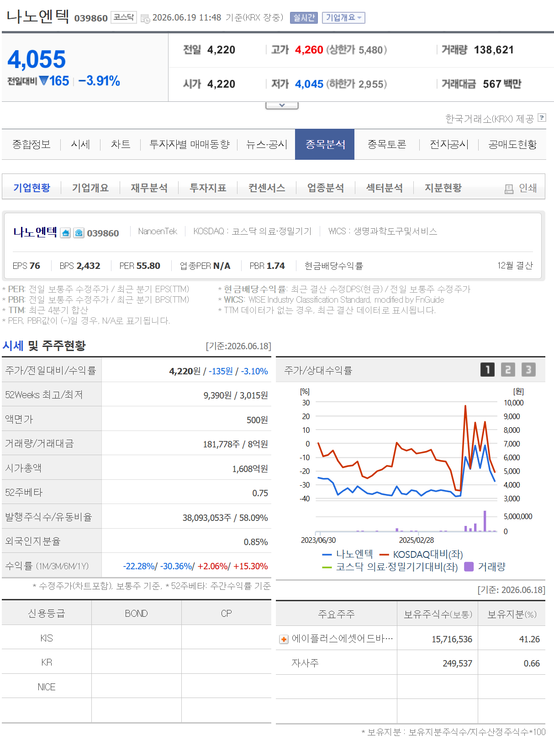Click the 52주베타 value 0.75
The width and height of the screenshot is (554, 756).
point(260,493)
